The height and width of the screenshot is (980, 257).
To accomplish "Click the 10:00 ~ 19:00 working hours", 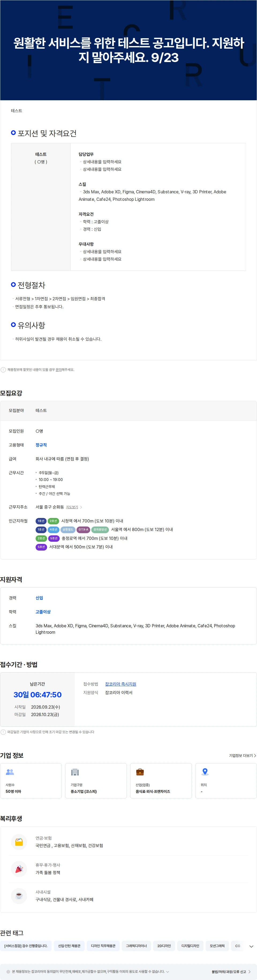I will (x=51, y=480).
